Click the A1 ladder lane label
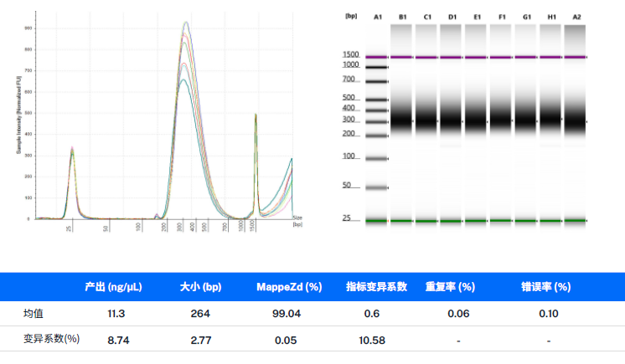 [x=377, y=16]
